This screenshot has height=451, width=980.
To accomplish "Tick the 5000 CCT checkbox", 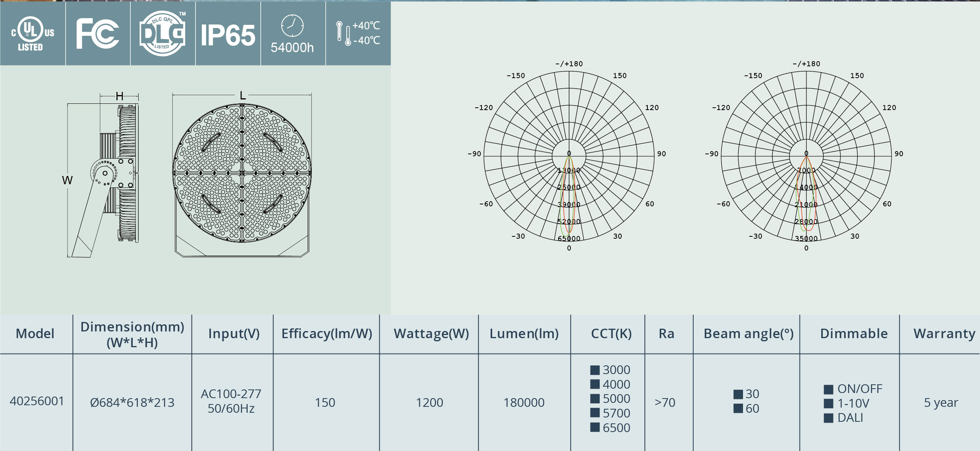I will 595,399.
